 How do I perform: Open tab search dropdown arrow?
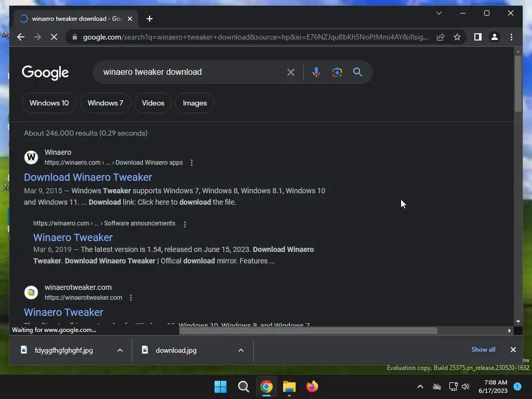438,13
